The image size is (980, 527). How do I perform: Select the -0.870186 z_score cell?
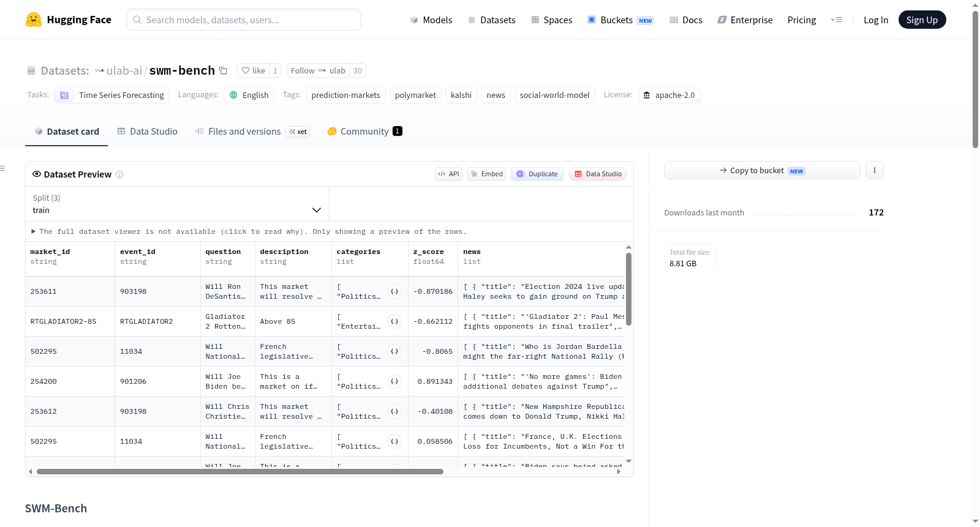433,291
